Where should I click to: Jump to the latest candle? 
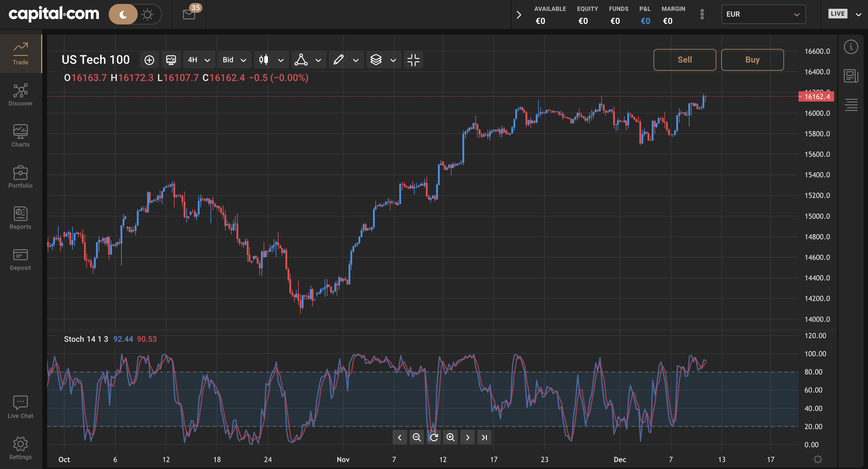(484, 437)
